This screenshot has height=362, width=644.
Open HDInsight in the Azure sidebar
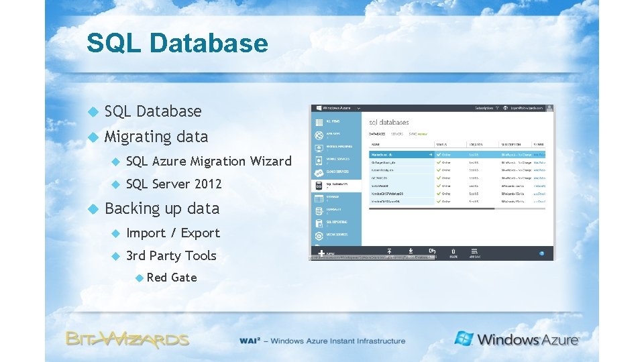336,210
